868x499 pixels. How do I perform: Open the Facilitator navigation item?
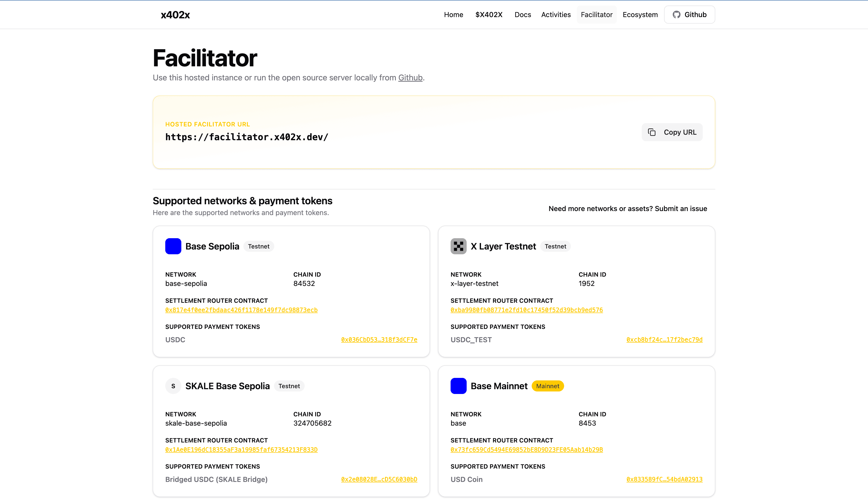pos(596,14)
